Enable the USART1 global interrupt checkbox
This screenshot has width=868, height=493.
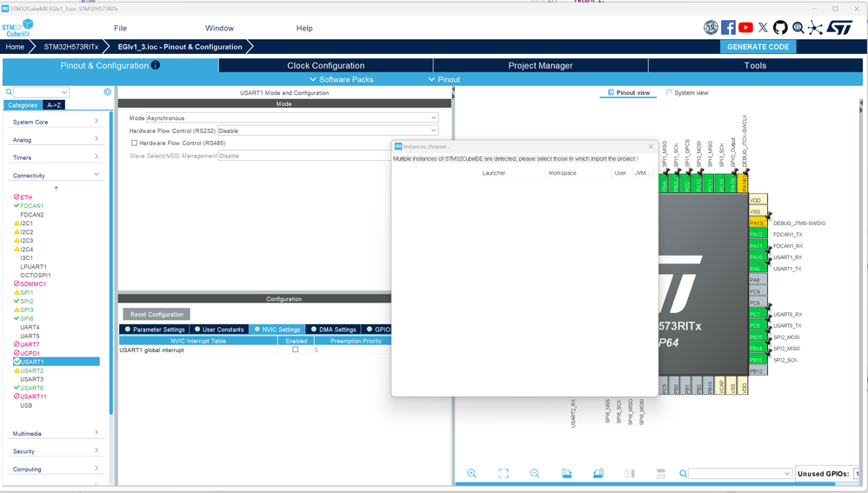[x=295, y=350]
